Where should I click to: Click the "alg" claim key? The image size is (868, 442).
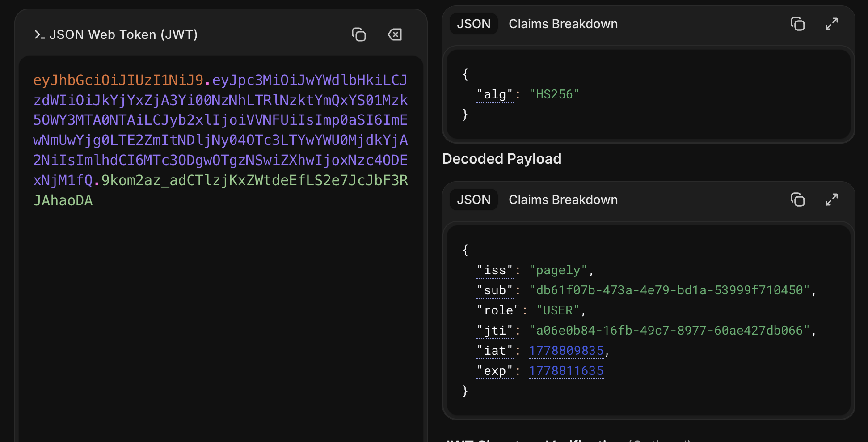[495, 94]
